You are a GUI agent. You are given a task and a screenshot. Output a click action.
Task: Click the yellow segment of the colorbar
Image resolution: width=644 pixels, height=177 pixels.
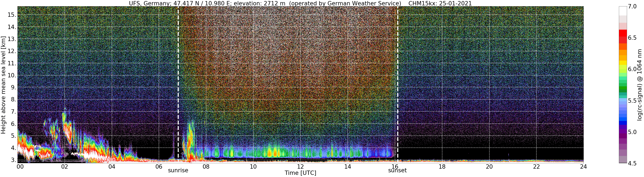click(623, 63)
